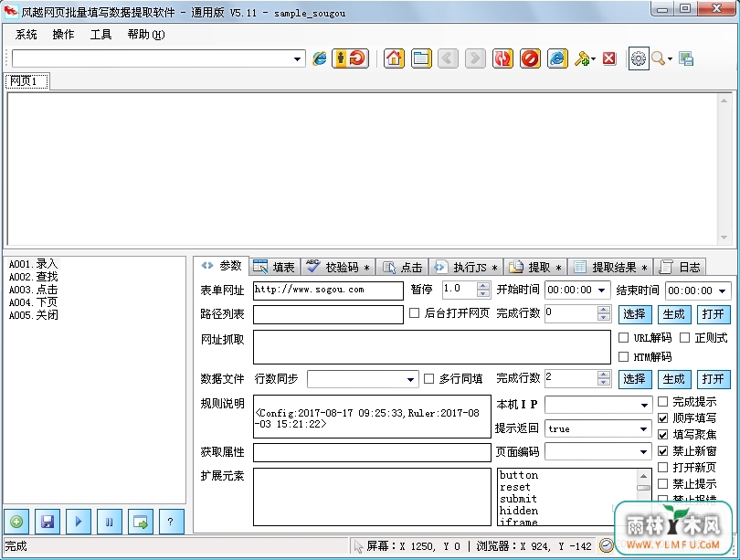Pause execution with the pause button
This screenshot has width=740, height=560.
pos(109,522)
